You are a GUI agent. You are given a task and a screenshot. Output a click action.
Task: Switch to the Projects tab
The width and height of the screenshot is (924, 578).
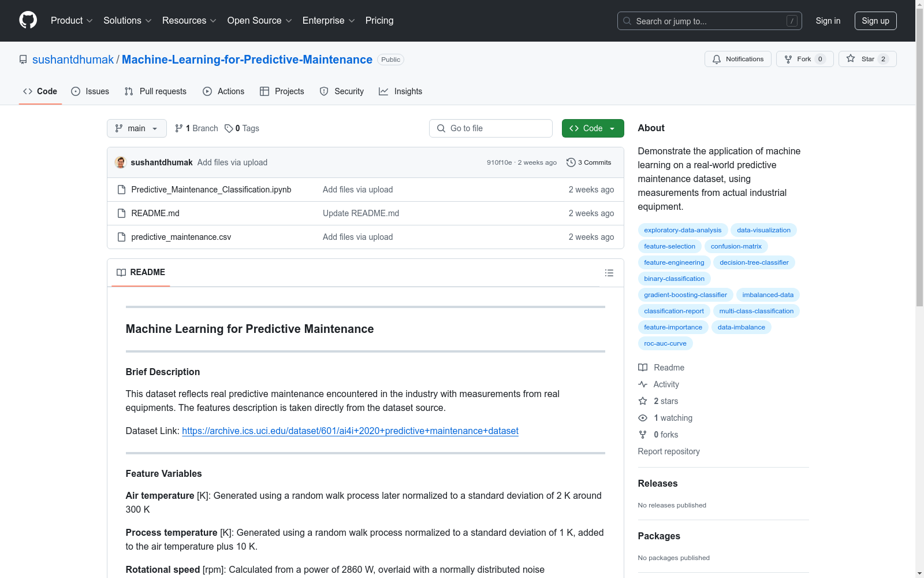(x=282, y=91)
